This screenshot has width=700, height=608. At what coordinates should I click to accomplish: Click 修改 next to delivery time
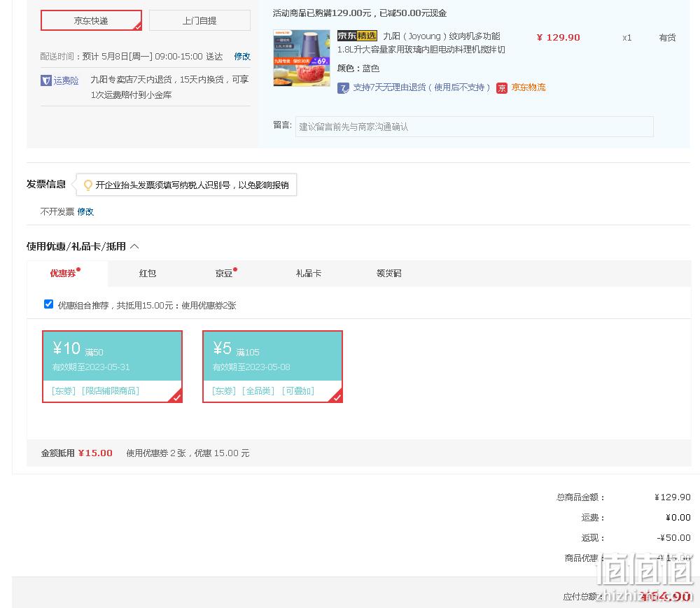coord(242,56)
